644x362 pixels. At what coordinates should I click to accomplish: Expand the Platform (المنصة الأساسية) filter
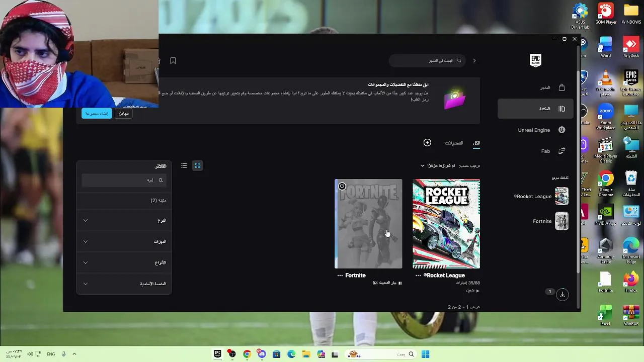click(x=124, y=284)
